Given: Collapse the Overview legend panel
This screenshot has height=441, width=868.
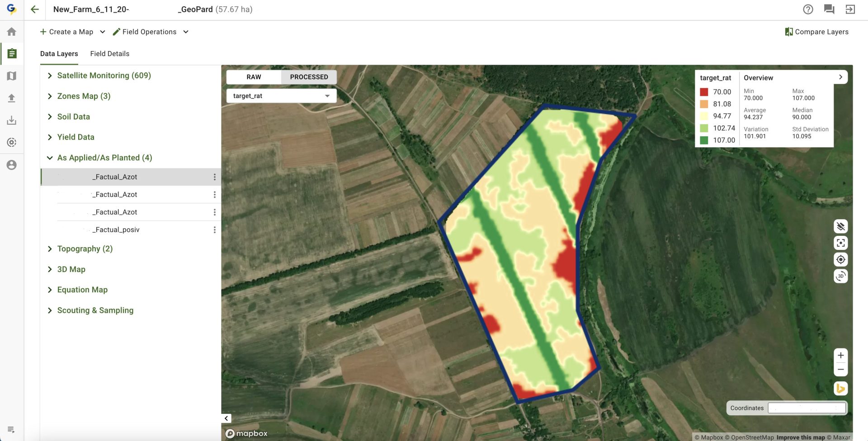Looking at the screenshot, I should (840, 77).
